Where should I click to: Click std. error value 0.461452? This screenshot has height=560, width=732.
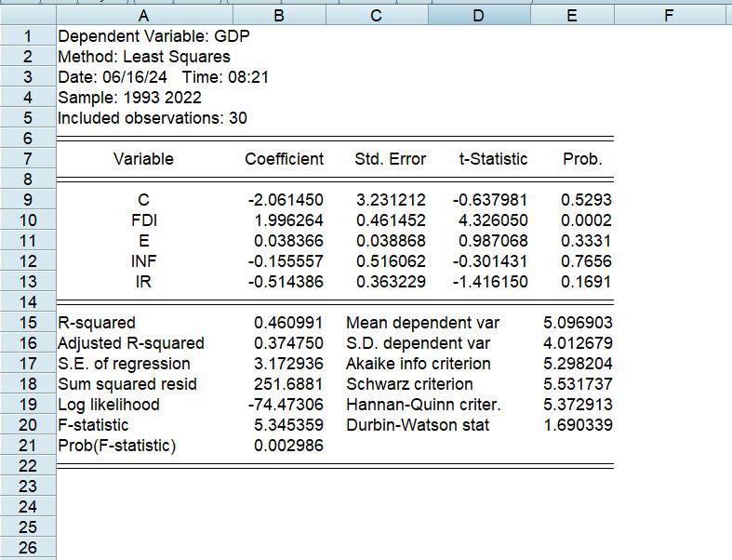[x=391, y=220]
